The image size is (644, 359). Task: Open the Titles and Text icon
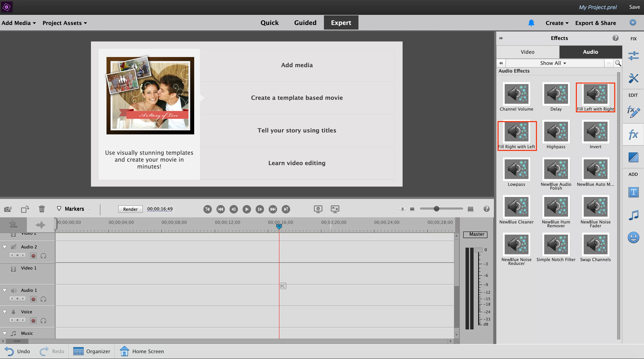pos(633,192)
